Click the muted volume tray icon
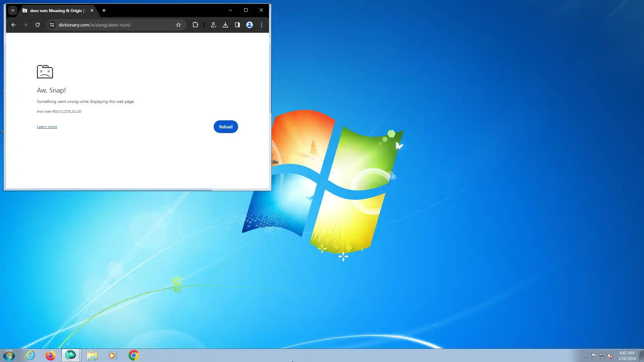This screenshot has height=362, width=644. pyautogui.click(x=610, y=356)
